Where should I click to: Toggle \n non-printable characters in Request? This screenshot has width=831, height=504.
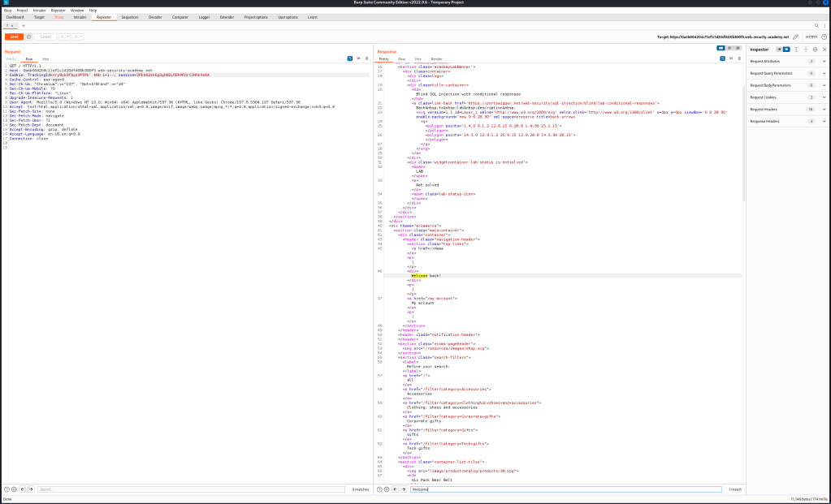(x=357, y=58)
